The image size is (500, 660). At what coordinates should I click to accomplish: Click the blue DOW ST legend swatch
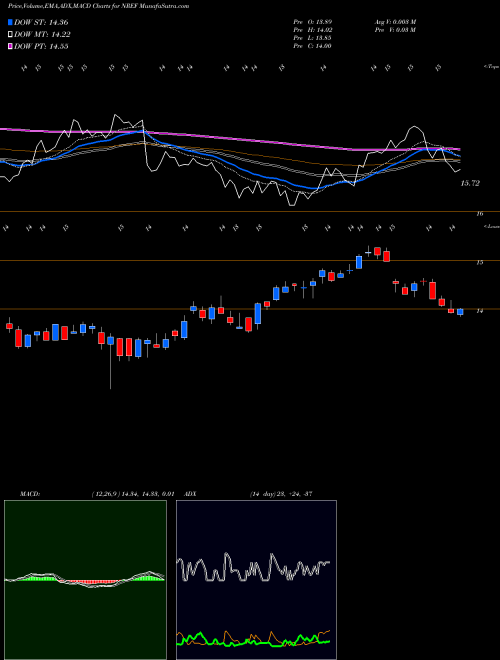10,22
